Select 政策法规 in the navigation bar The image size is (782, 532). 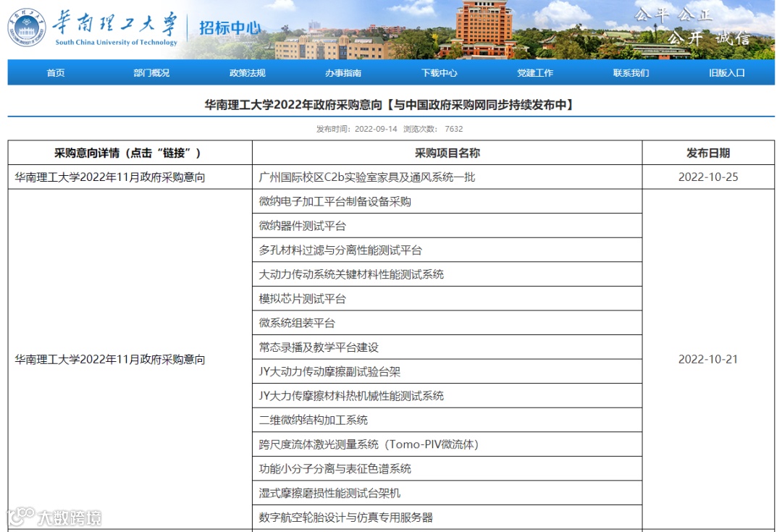[x=248, y=73]
